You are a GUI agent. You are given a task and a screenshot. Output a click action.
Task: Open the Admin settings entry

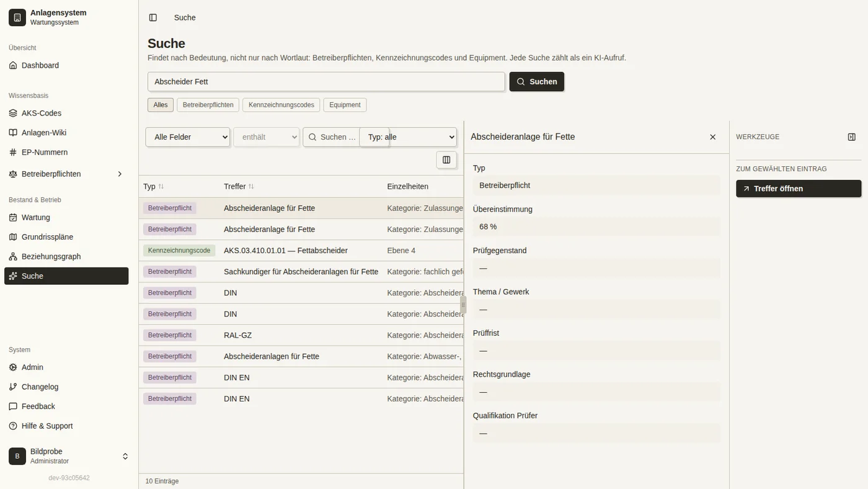[x=66, y=367]
